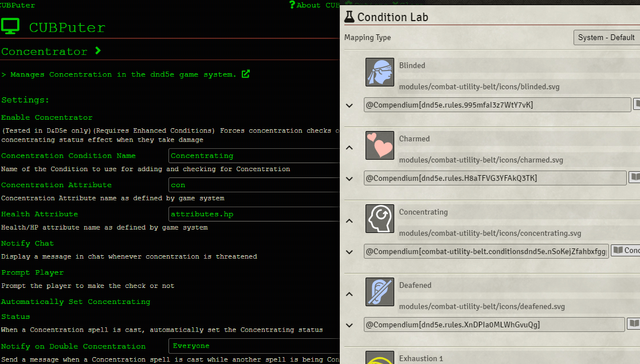
Task: Edit Blinded compendium reference field
Action: pos(497,105)
